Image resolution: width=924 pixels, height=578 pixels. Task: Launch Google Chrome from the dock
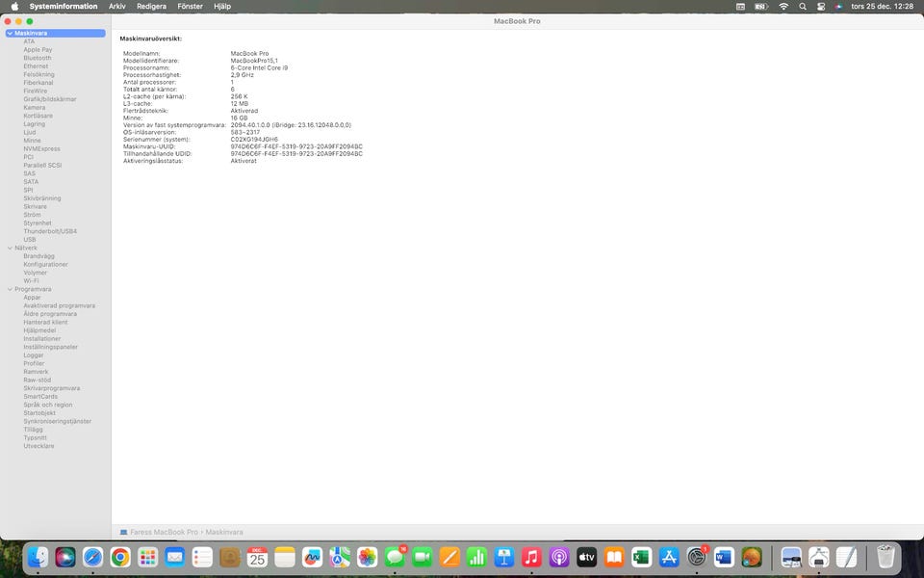coord(120,557)
